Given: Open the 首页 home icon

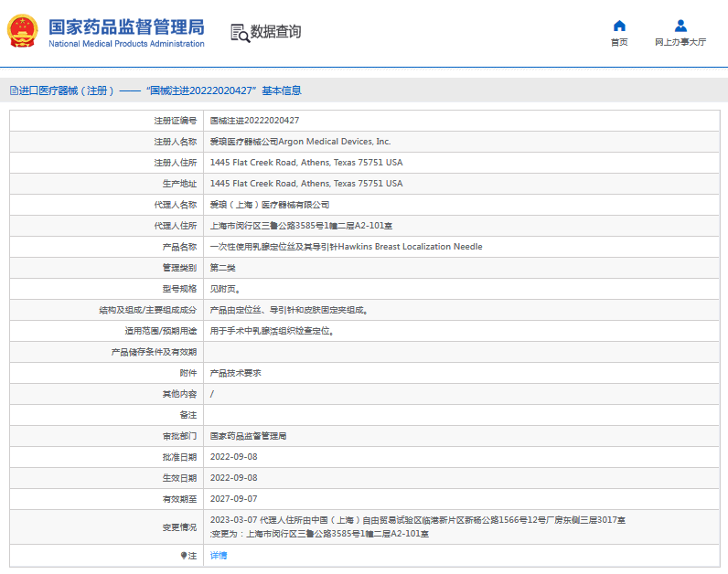Looking at the screenshot, I should click(619, 26).
